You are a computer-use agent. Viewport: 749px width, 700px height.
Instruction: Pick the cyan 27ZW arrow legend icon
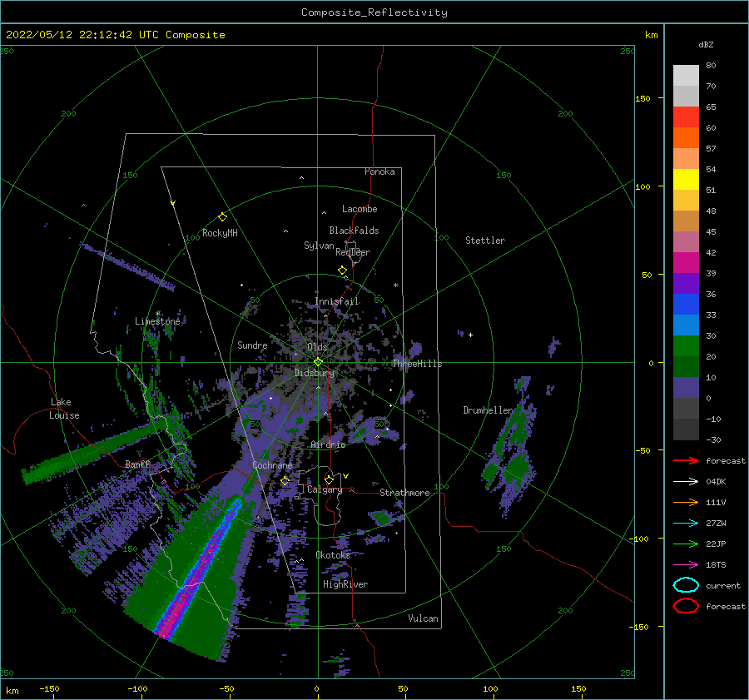click(x=686, y=524)
